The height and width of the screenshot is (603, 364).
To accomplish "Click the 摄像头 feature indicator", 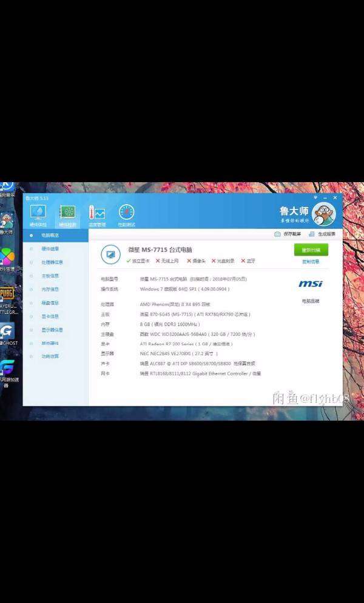I will 197,261.
